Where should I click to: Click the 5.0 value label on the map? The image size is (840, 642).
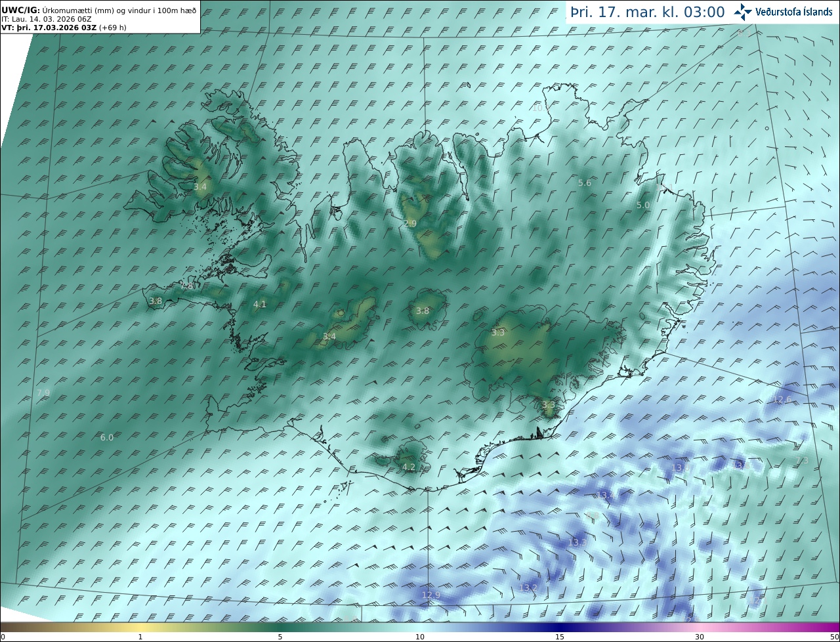click(643, 205)
